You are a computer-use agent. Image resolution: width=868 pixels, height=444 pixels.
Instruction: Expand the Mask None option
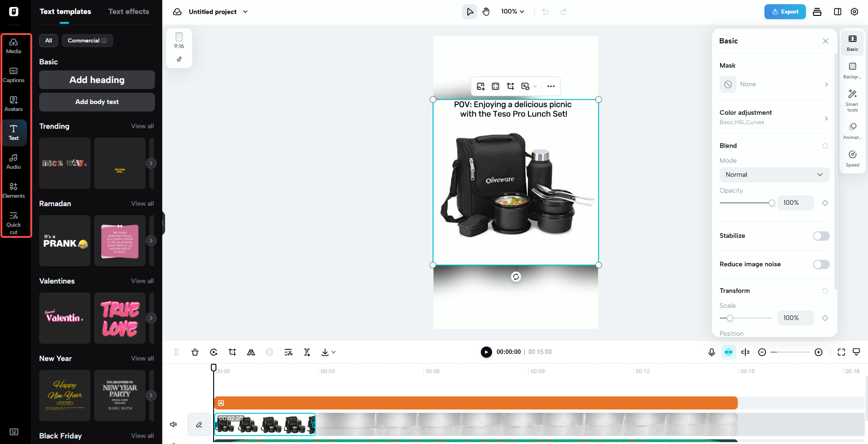tap(774, 84)
